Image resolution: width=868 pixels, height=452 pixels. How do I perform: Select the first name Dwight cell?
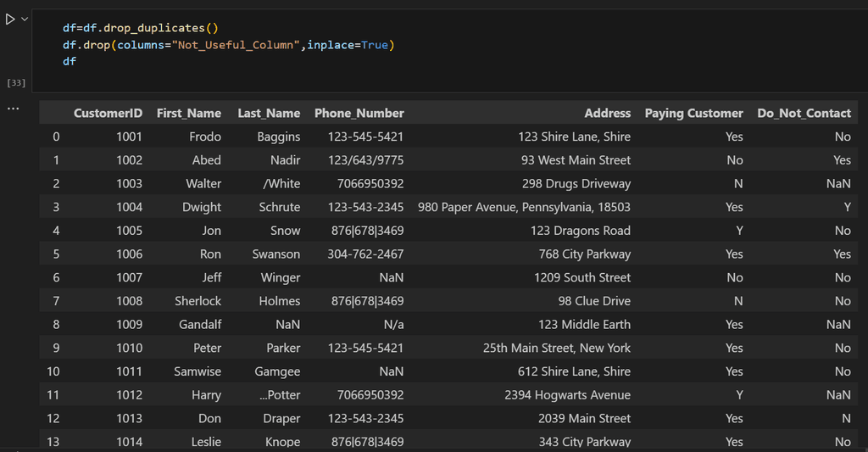point(202,207)
